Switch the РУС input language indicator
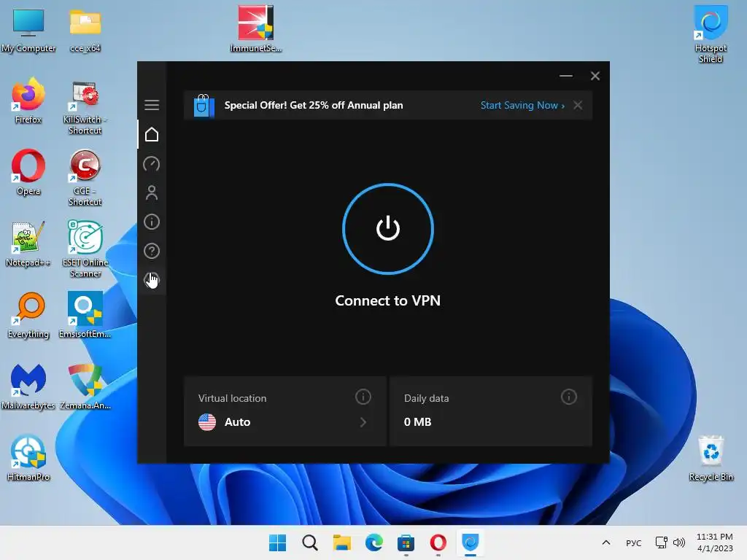This screenshot has height=560, width=747. [x=634, y=542]
